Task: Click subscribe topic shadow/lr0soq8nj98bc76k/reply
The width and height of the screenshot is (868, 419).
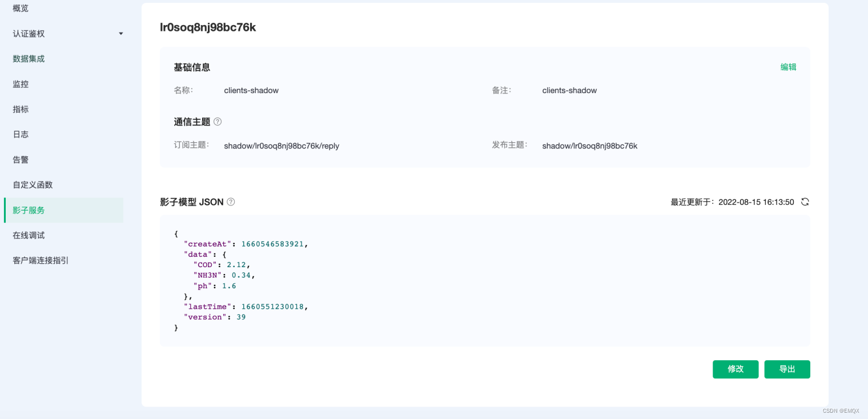Action: click(282, 146)
